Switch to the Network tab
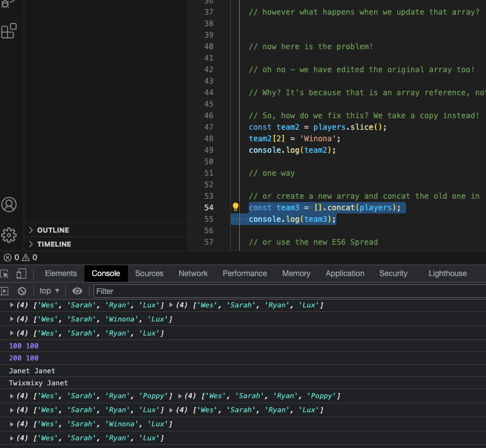 pos(193,274)
